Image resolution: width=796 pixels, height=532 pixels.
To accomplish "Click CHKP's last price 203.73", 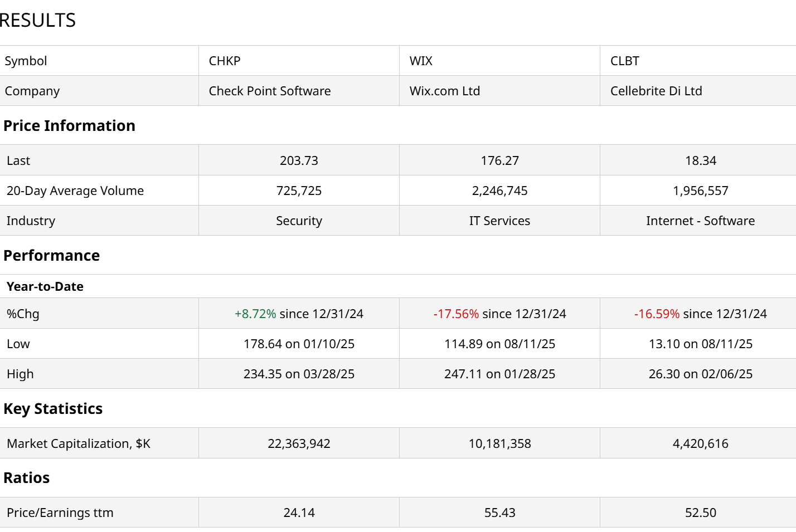I will pyautogui.click(x=299, y=160).
